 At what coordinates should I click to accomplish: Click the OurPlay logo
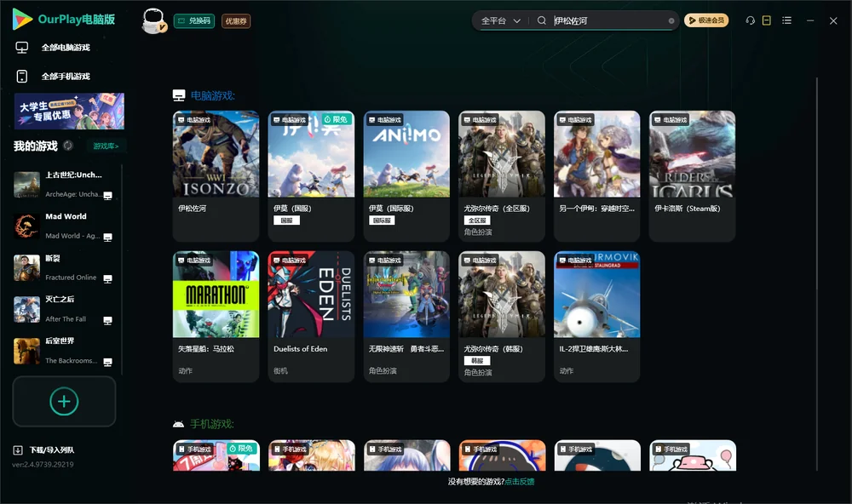(64, 19)
